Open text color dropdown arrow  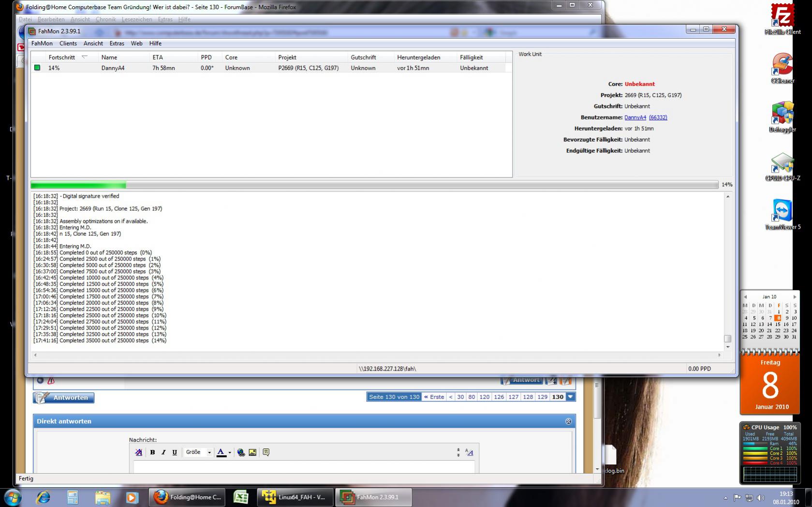(230, 452)
